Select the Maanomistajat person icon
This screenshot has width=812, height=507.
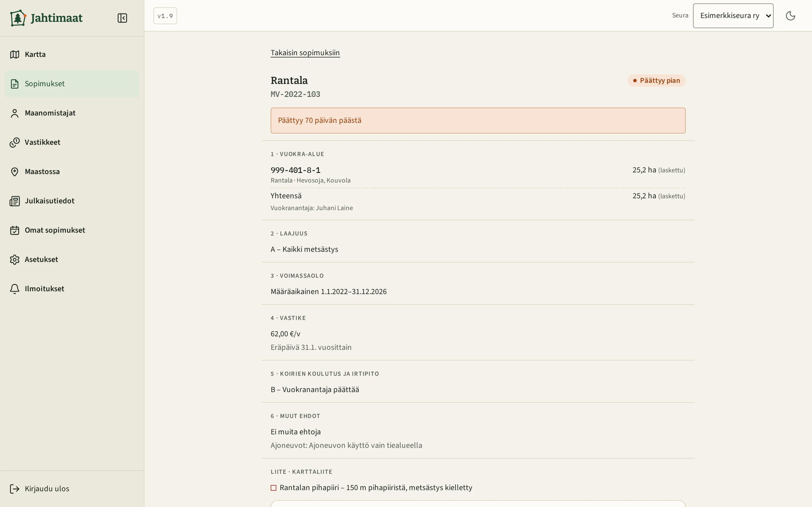click(x=14, y=113)
